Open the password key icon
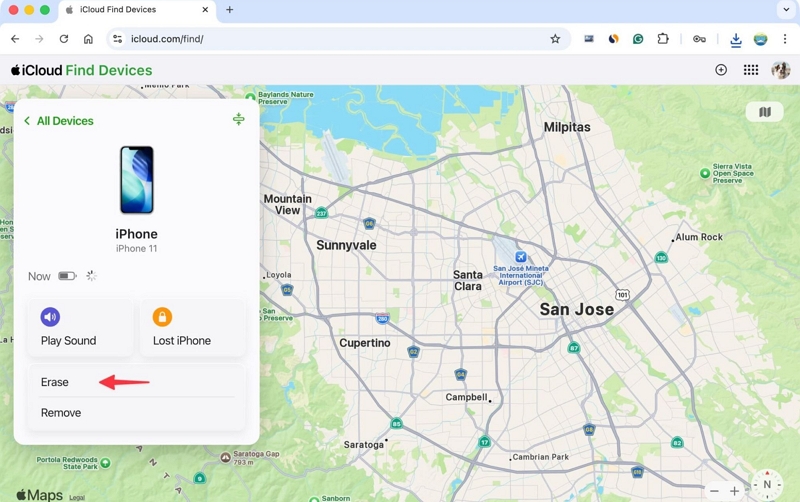Screen dimensions: 800x502 coord(699,39)
